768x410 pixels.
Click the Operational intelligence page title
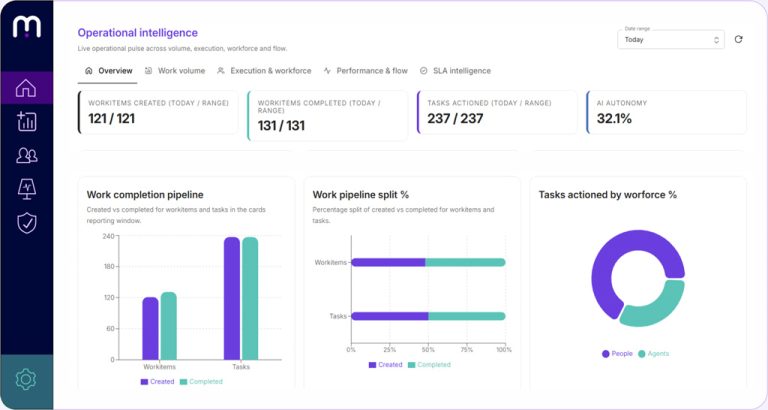pos(138,33)
